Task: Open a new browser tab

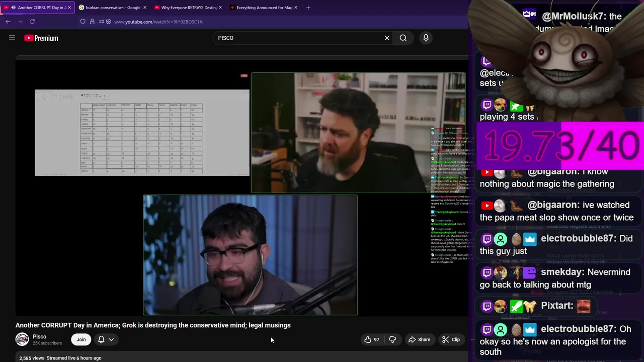Action: 308,8
